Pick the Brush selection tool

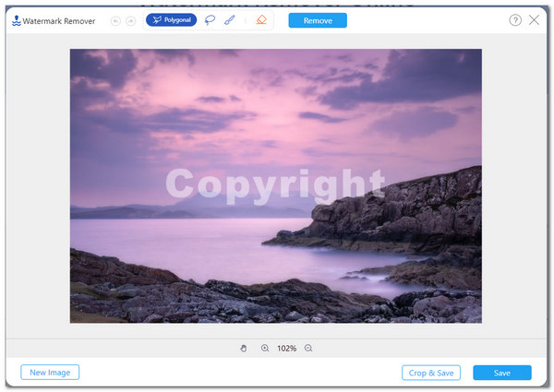(230, 20)
